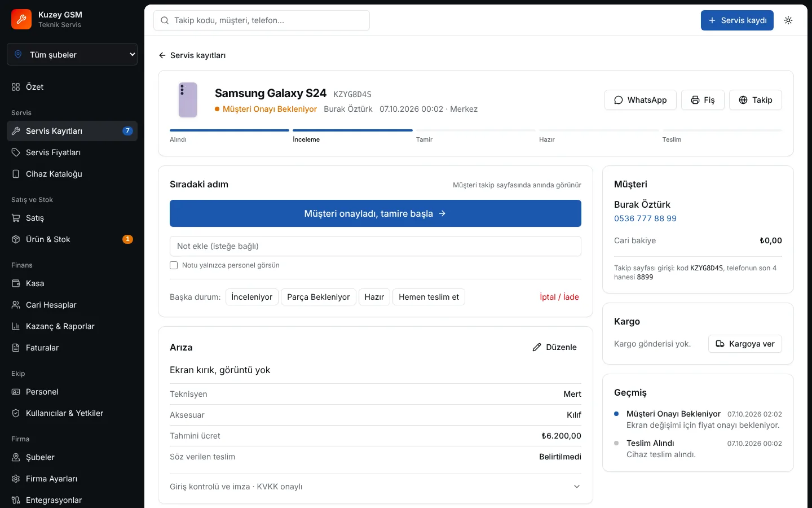The height and width of the screenshot is (508, 812).
Task: Create a new Servis kaydı
Action: 737,20
